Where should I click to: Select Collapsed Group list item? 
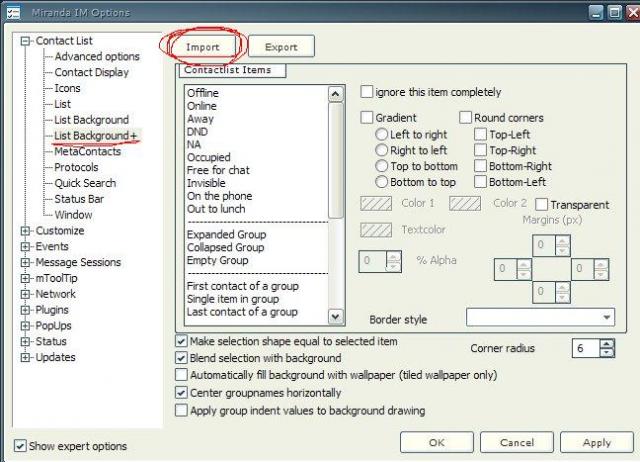[225, 247]
